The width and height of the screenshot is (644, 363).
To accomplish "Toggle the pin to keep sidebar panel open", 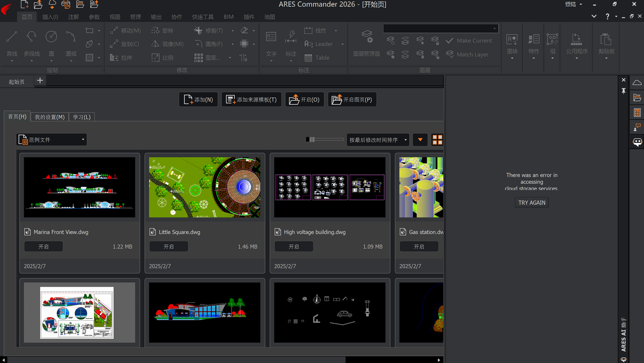I will click(x=623, y=91).
